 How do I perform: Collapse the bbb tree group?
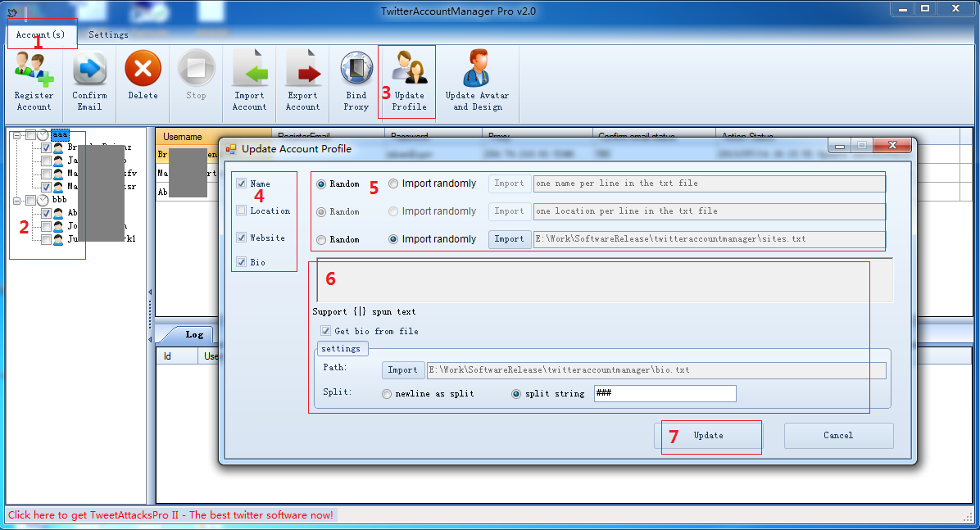pyautogui.click(x=17, y=200)
